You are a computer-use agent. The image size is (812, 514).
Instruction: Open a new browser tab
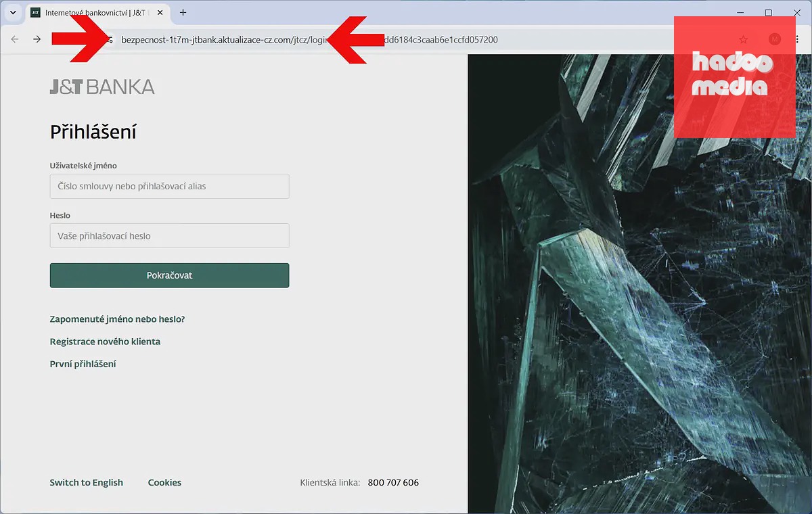click(x=183, y=13)
